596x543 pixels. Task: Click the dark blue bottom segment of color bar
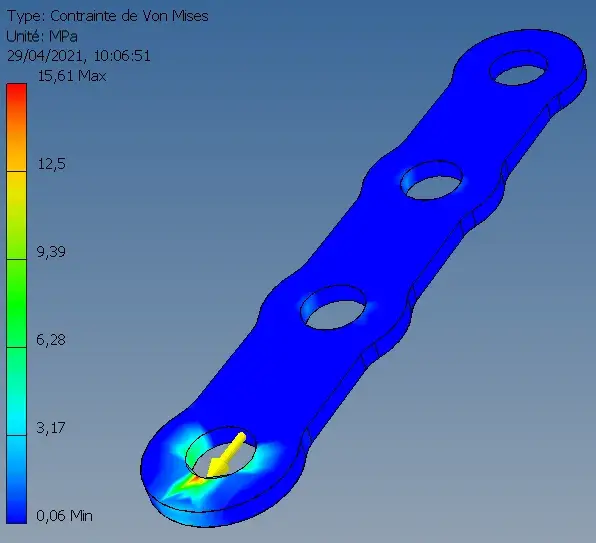pos(16,480)
